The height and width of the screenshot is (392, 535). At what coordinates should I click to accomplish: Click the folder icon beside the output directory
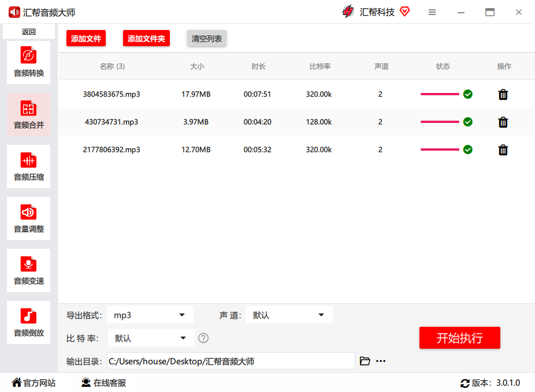point(365,360)
